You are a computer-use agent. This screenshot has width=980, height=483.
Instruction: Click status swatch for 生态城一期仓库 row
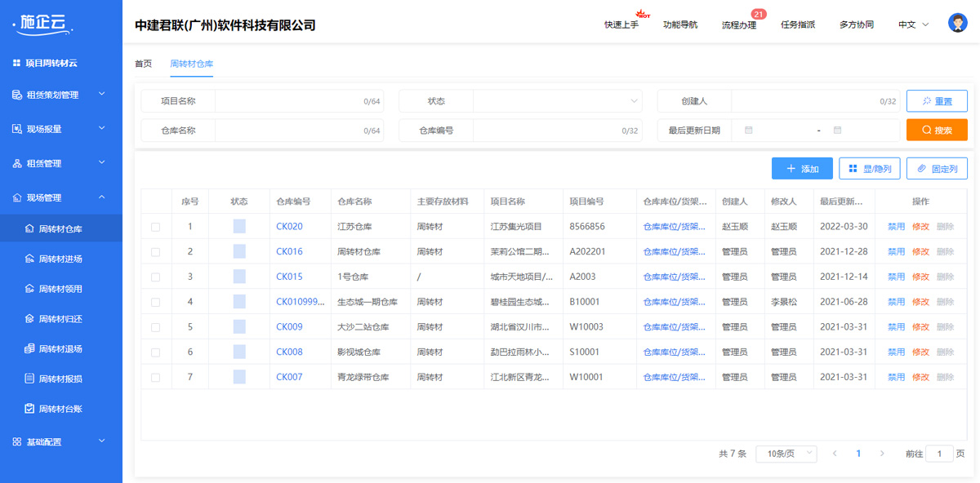(239, 302)
